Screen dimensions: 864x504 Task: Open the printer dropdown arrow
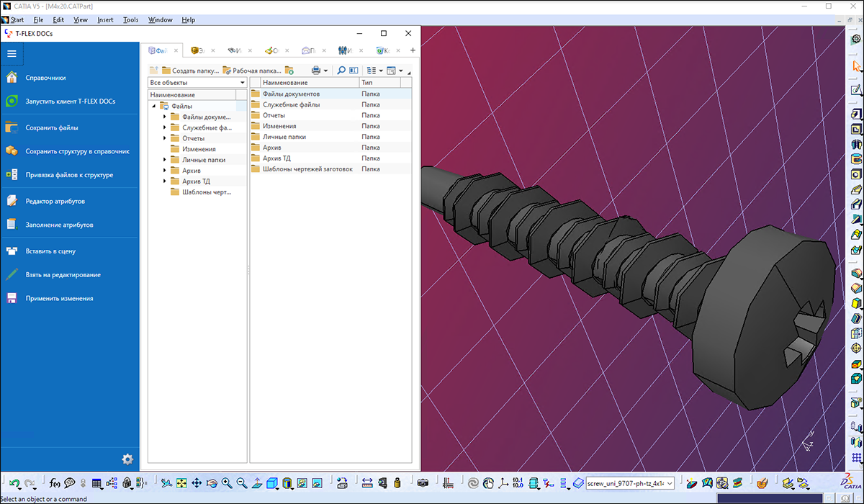(325, 71)
